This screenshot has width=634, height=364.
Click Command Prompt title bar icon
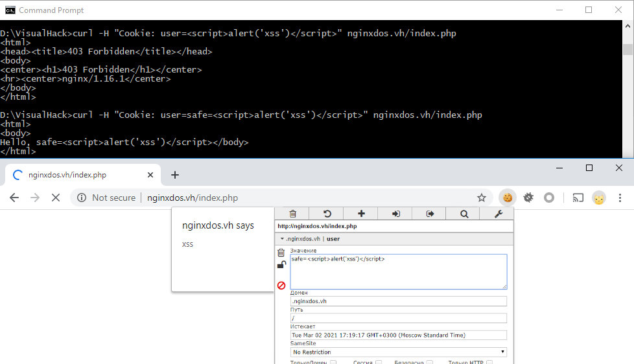point(10,10)
